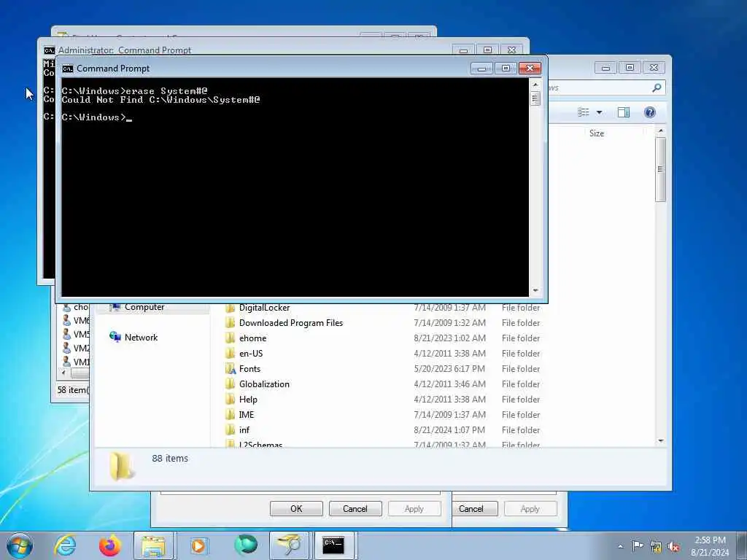Click inside the Explorer search box
Viewport: 747px width, 560px height.
(x=600, y=87)
